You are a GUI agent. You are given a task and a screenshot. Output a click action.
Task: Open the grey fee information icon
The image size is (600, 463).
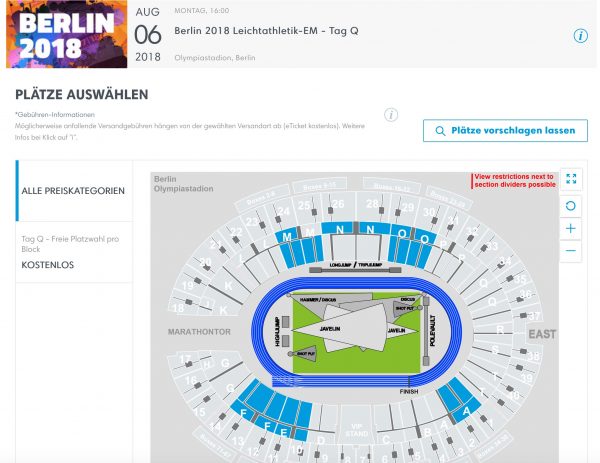click(x=391, y=115)
